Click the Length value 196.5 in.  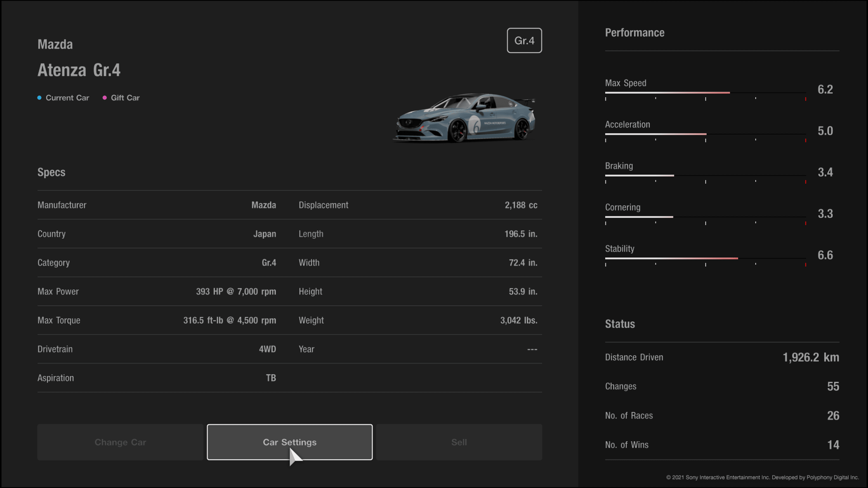[x=521, y=234]
